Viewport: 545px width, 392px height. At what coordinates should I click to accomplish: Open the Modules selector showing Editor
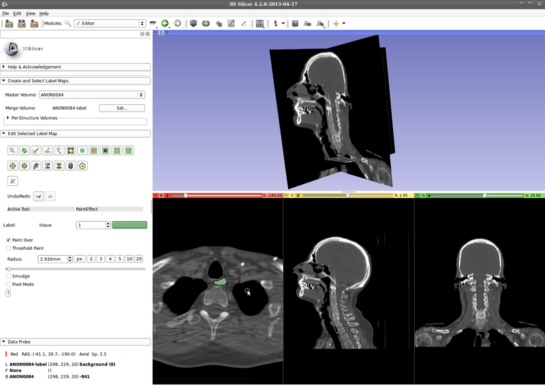pyautogui.click(x=109, y=23)
